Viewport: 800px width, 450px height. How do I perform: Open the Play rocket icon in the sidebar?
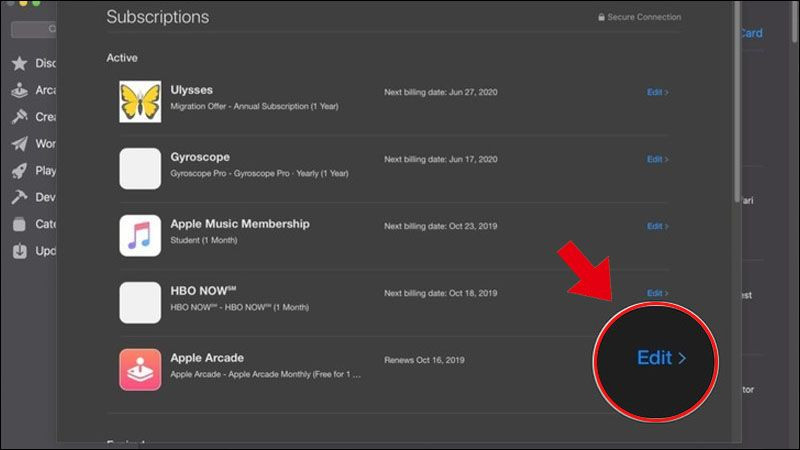pos(19,171)
